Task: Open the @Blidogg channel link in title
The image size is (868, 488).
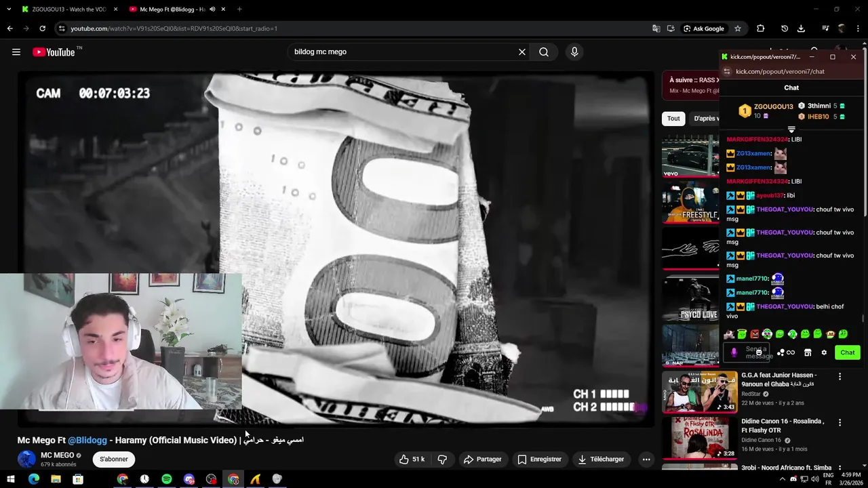Action: (87, 440)
